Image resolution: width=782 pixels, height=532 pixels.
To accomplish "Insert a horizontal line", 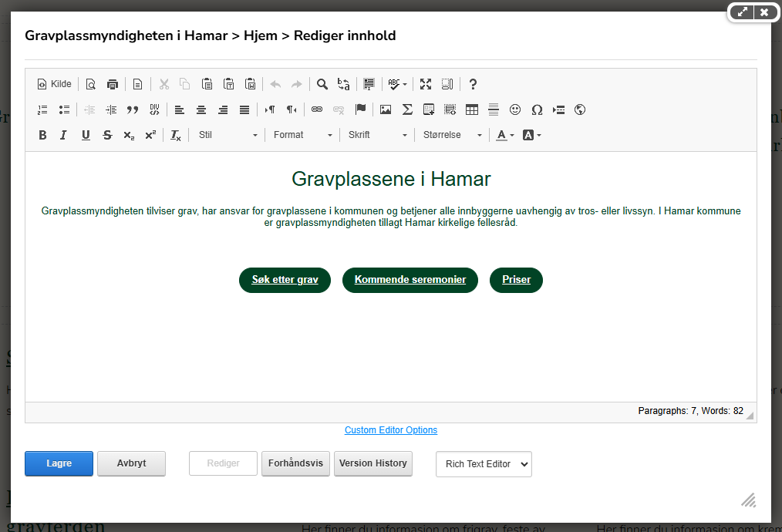I will (x=494, y=109).
